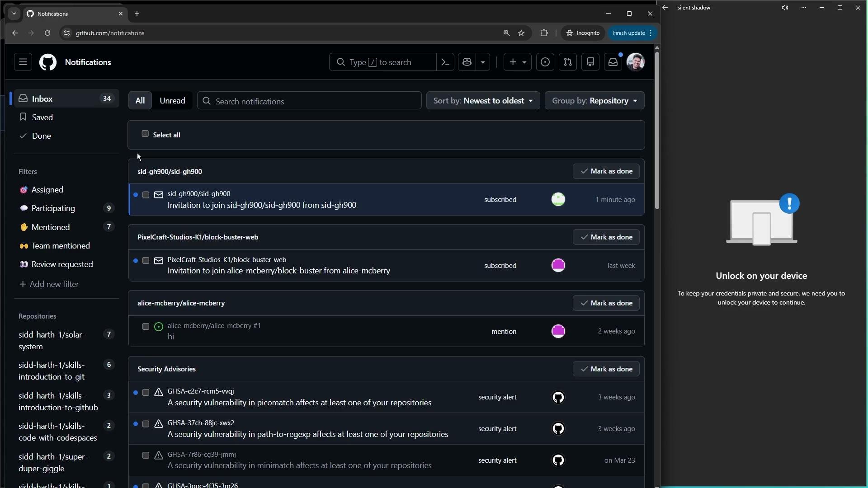The width and height of the screenshot is (868, 488).
Task: Click the notifications inbox icon in header
Action: 613,62
